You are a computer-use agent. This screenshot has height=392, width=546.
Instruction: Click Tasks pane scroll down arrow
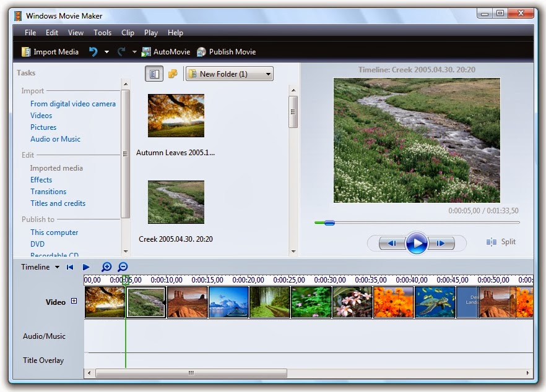(x=126, y=251)
